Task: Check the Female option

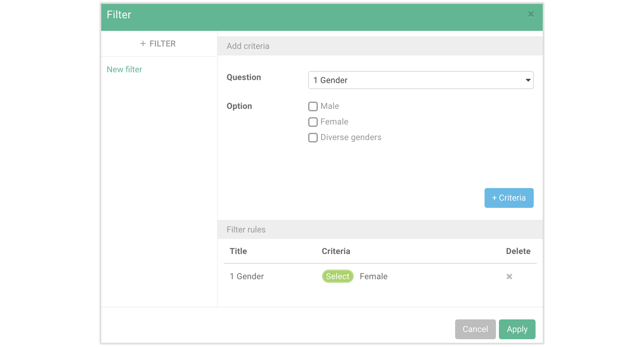Action: [313, 122]
